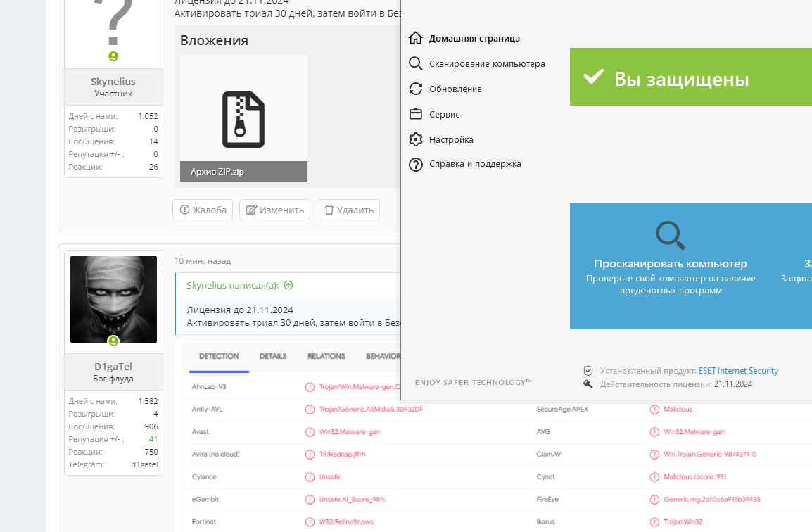This screenshot has height=532, width=812.
Task: Click Generic.mg.2df0c6a918b39435 detection text
Action: [712, 500]
